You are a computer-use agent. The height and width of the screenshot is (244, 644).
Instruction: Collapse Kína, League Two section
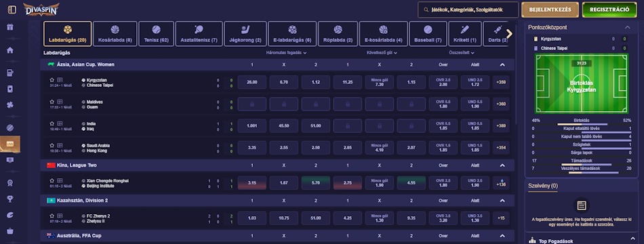502,165
